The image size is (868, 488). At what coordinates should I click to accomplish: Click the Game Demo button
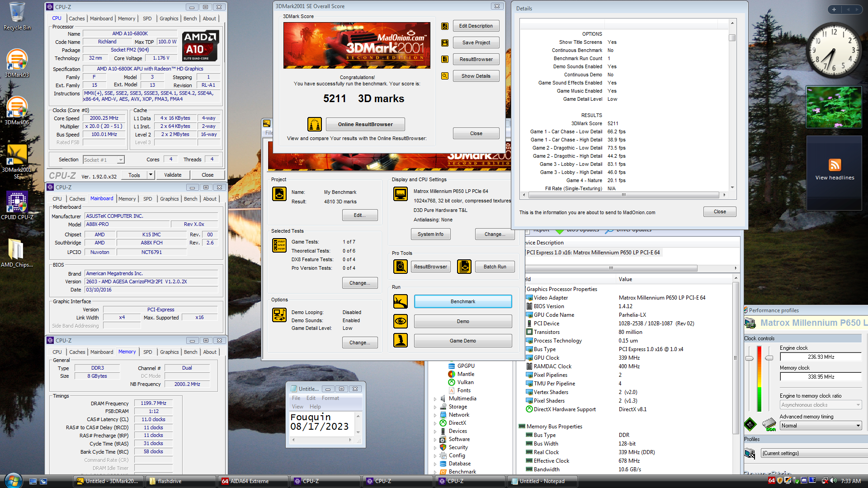(x=463, y=341)
